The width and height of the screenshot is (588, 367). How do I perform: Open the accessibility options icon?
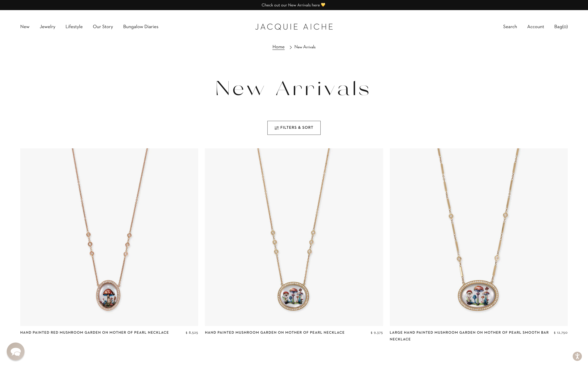tap(577, 356)
